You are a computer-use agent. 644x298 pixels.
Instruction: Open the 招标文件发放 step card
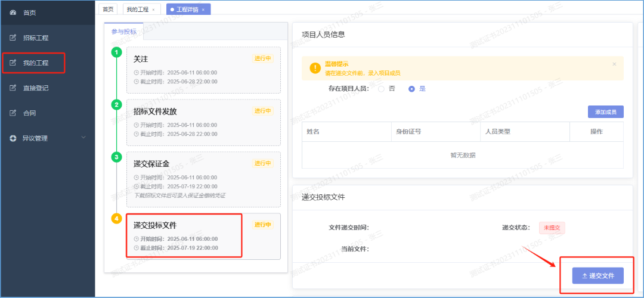pyautogui.click(x=204, y=122)
